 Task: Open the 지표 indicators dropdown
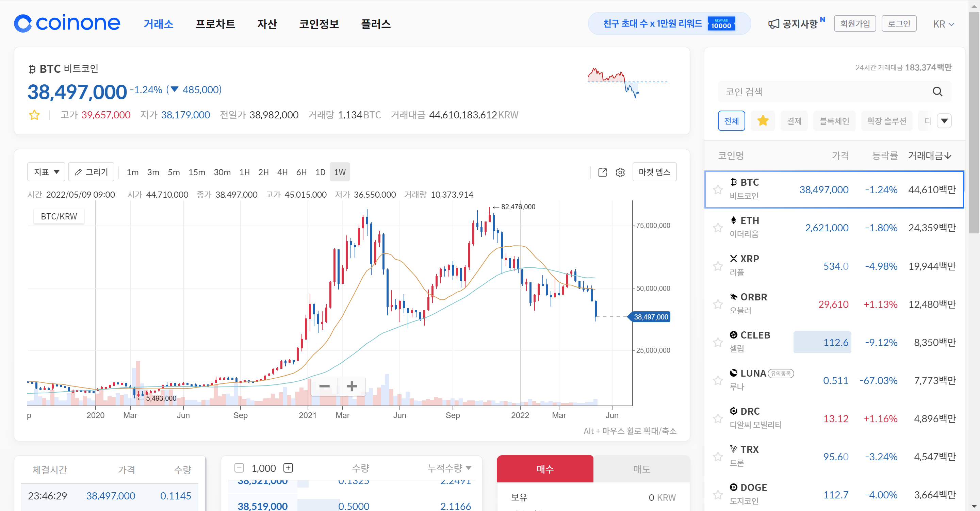[46, 172]
